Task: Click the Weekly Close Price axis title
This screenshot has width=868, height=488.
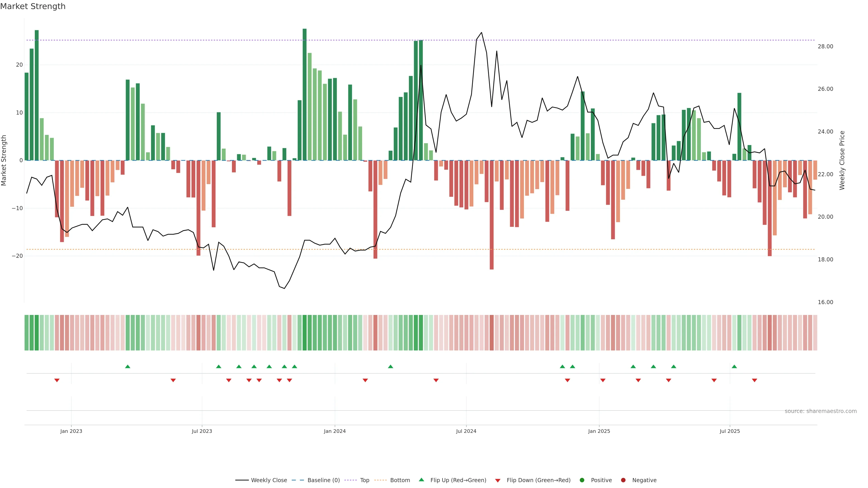Action: (842, 160)
